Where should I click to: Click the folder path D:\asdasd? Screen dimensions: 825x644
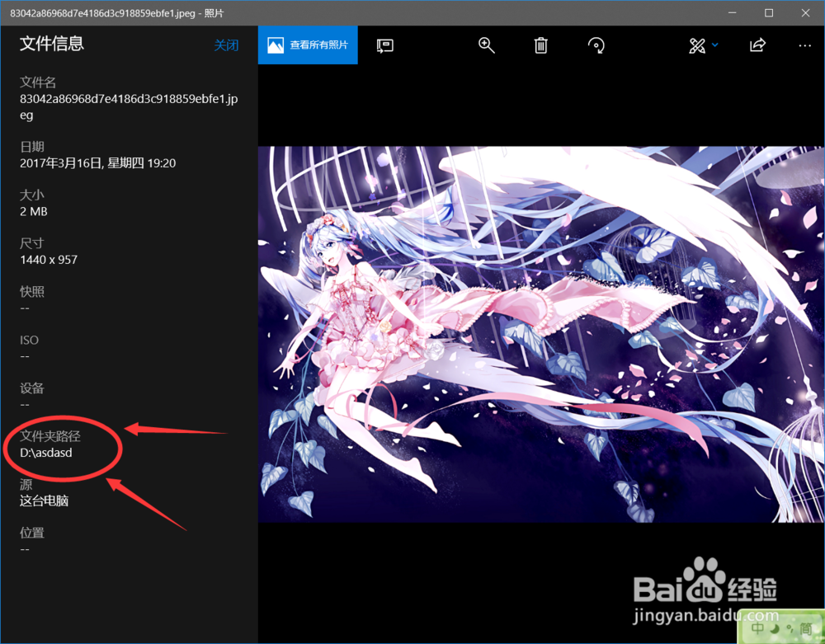(x=45, y=453)
